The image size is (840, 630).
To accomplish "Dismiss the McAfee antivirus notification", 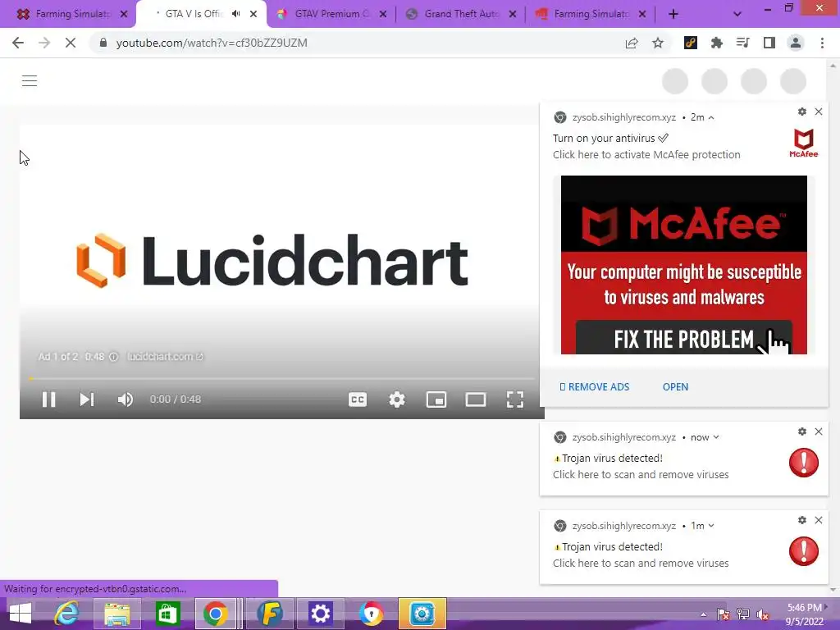I will [x=819, y=112].
